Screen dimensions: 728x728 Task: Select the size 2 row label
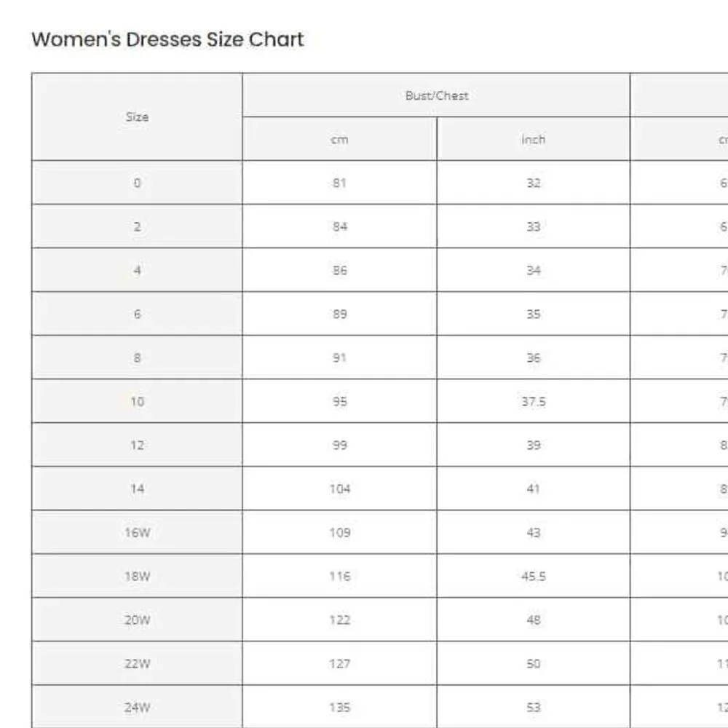[137, 226]
